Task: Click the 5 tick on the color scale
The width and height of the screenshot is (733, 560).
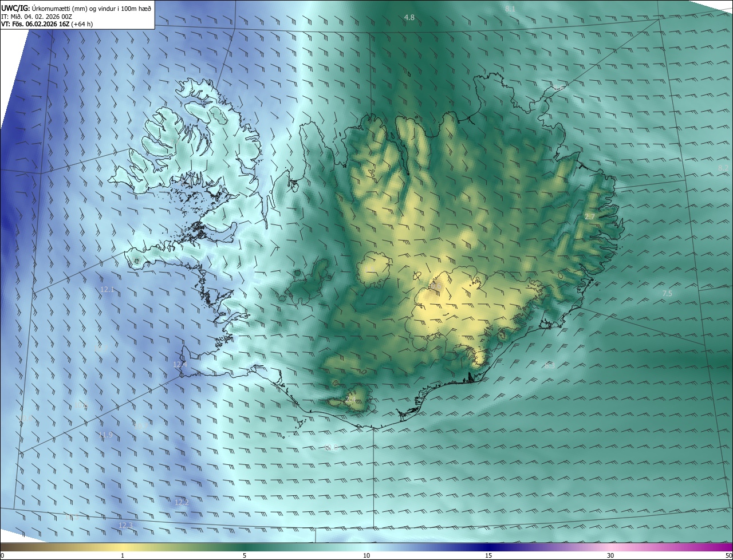Action: click(245, 555)
